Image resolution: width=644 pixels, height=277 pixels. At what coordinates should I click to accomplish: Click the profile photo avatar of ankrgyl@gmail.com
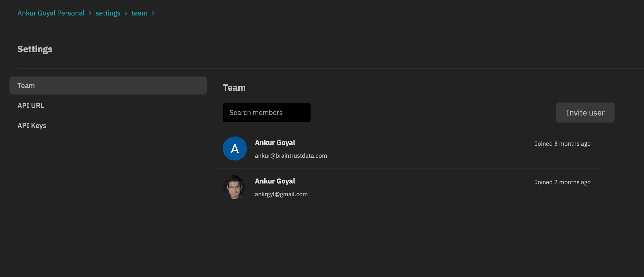[235, 187]
